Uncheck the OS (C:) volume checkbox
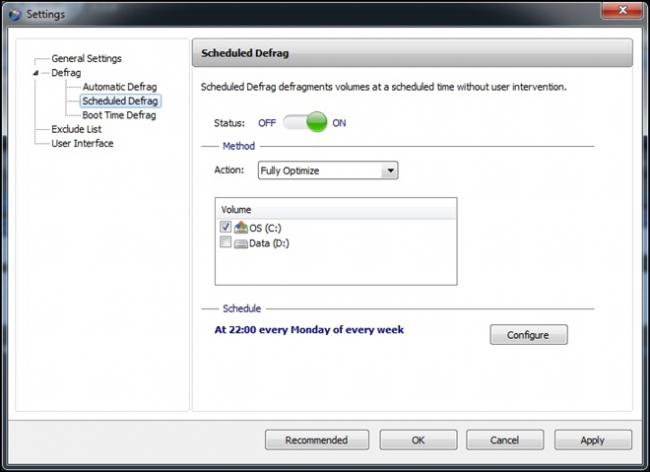This screenshot has width=650, height=472. pos(226,227)
